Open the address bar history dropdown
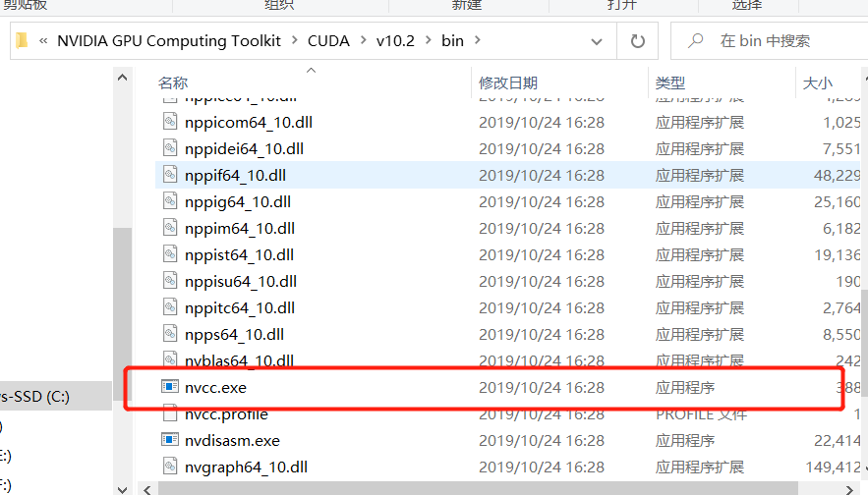 pos(596,41)
